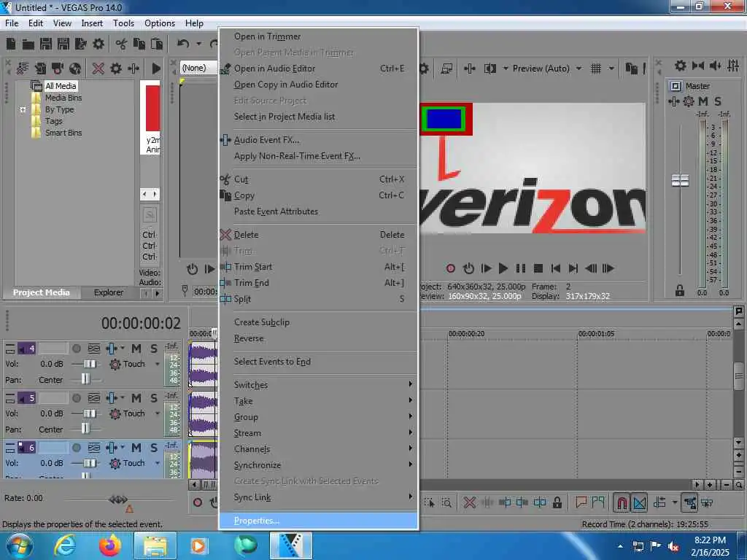Open the Tools menu

pyautogui.click(x=123, y=23)
